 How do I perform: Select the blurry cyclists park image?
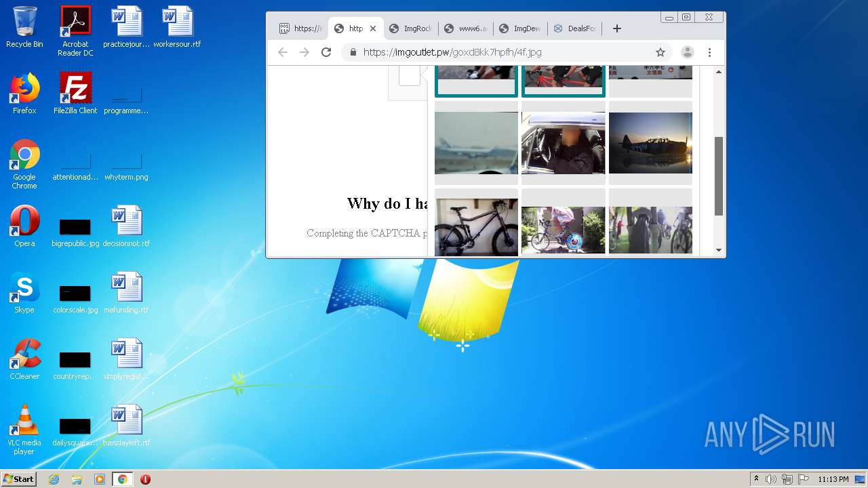point(650,222)
